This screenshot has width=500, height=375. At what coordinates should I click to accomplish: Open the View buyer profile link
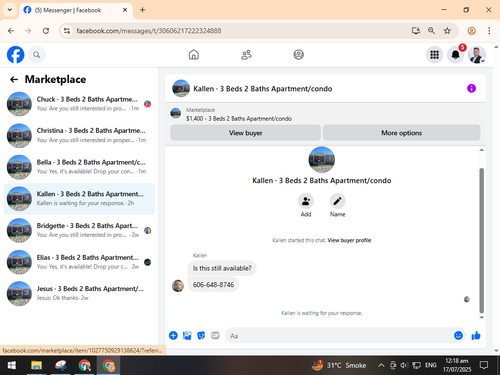click(349, 240)
